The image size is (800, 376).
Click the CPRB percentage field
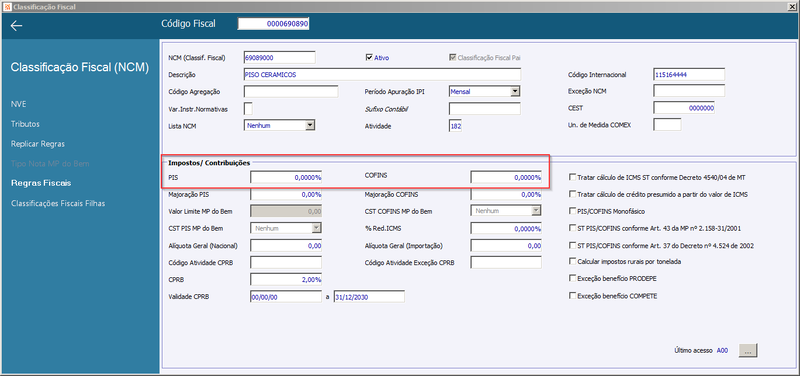click(x=286, y=280)
